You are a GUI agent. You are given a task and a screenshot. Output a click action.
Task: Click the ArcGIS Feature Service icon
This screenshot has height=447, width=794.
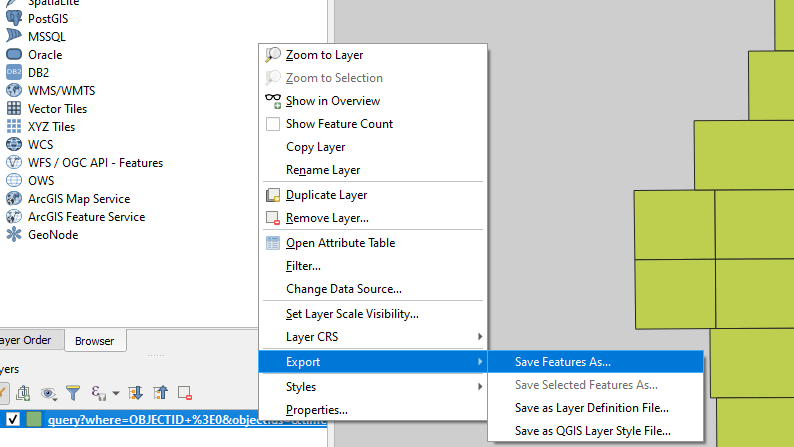coord(14,217)
